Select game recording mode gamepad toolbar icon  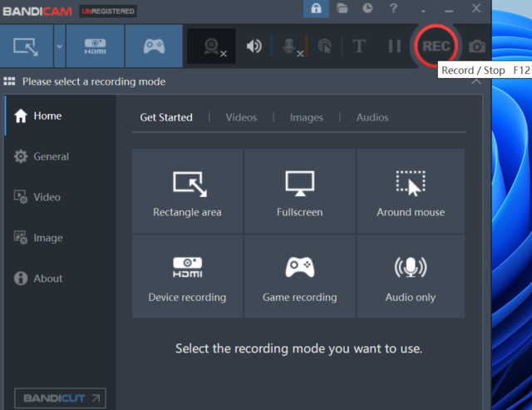point(154,47)
